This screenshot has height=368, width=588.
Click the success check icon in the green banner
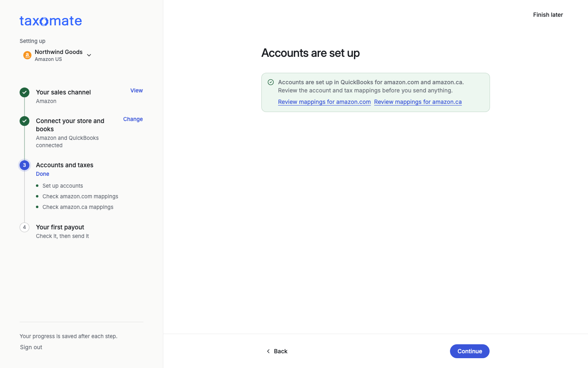click(271, 82)
